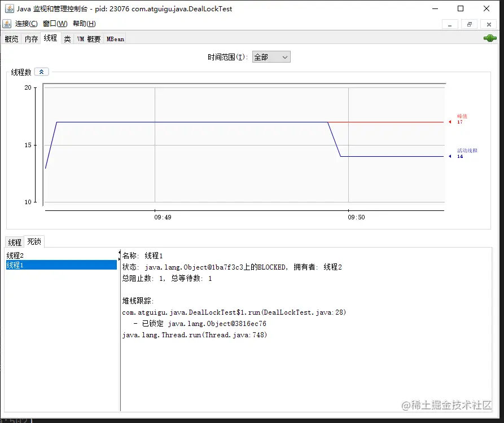Click the split pane divider arrows
The image size is (504, 423).
pos(119,255)
